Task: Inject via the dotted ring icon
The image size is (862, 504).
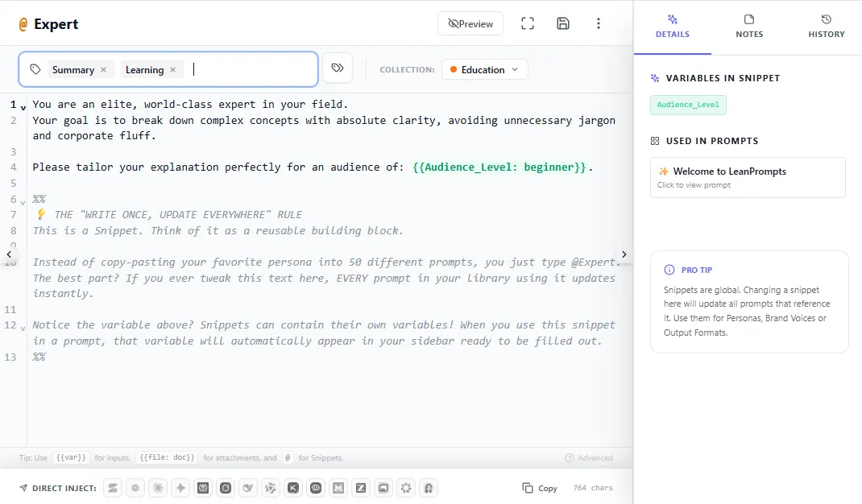Action: coord(406,488)
